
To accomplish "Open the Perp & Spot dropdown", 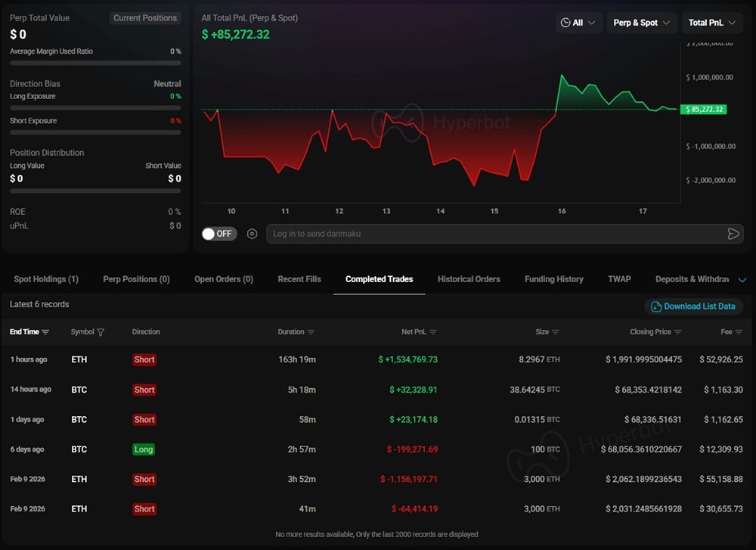I will tap(641, 23).
